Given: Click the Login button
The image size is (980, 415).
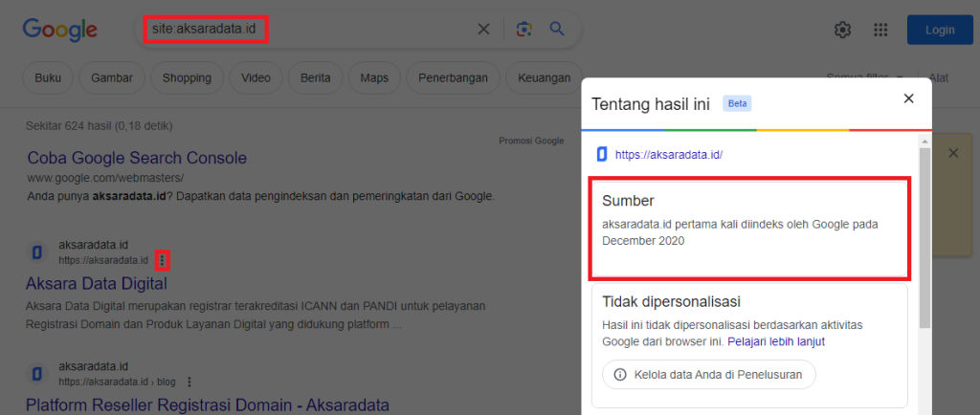Looking at the screenshot, I should pyautogui.click(x=940, y=30).
